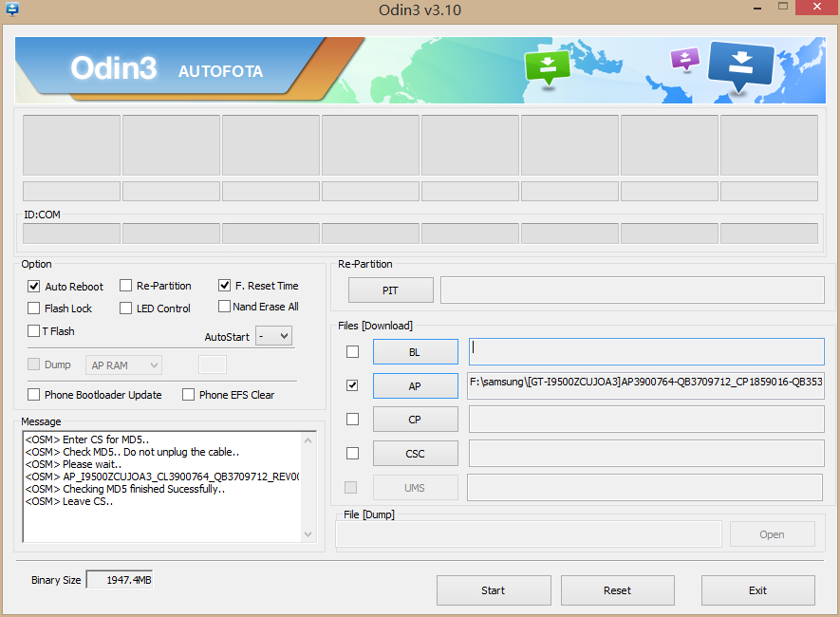Viewport: 840px width, 617px height.
Task: Focus the PIT file path field
Action: pyautogui.click(x=632, y=290)
